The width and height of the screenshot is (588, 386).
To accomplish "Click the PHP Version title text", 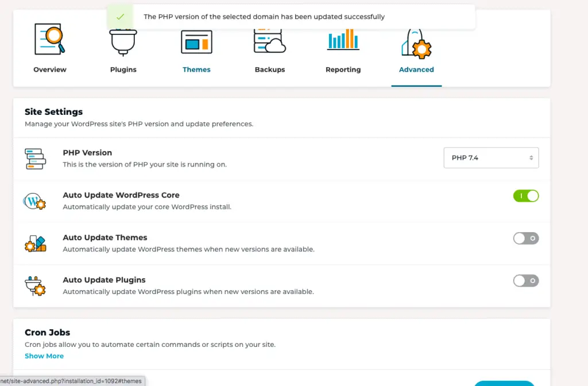I will (x=87, y=153).
